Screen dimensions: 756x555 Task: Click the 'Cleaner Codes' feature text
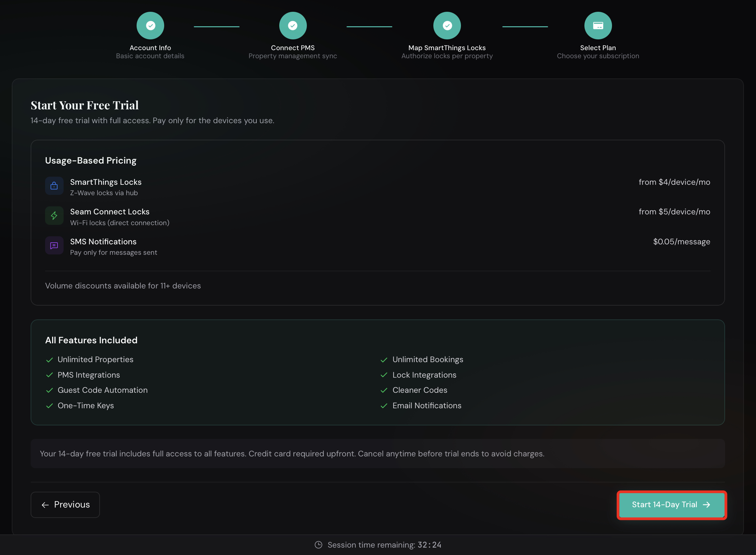420,390
